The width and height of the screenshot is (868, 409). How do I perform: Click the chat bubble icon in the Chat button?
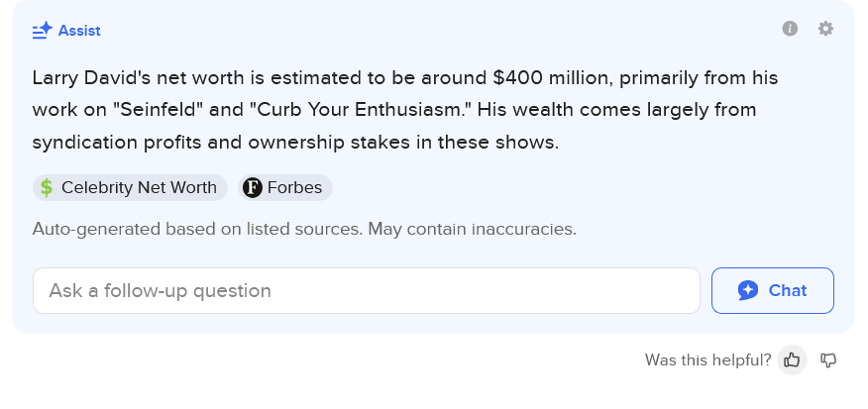point(748,290)
